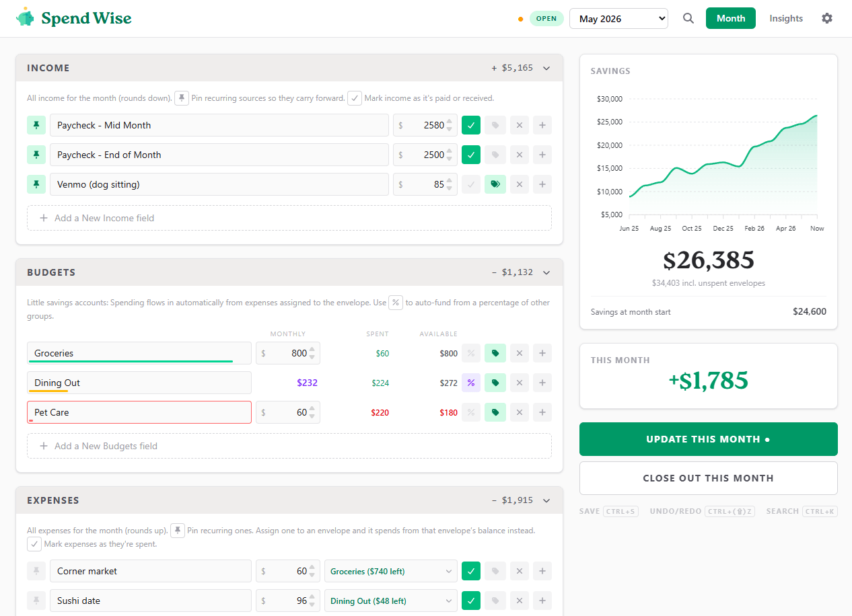Adjust Groceries monthly amount stepper
Screen dimensions: 852x616
[312, 353]
